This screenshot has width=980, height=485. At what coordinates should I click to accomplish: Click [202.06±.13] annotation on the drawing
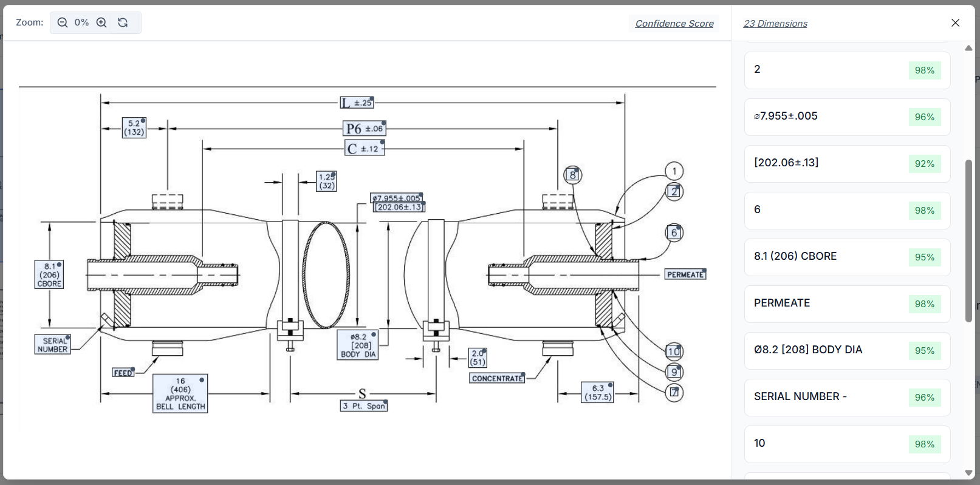[x=399, y=207]
